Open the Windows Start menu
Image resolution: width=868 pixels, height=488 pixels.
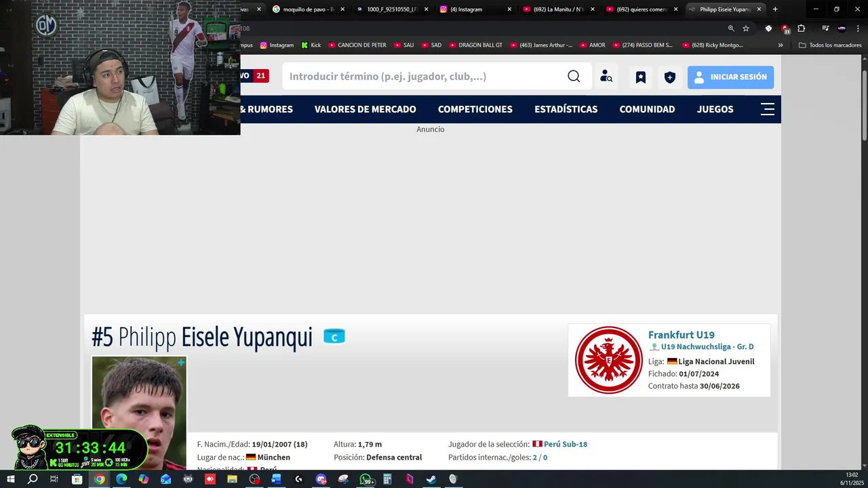(10, 479)
